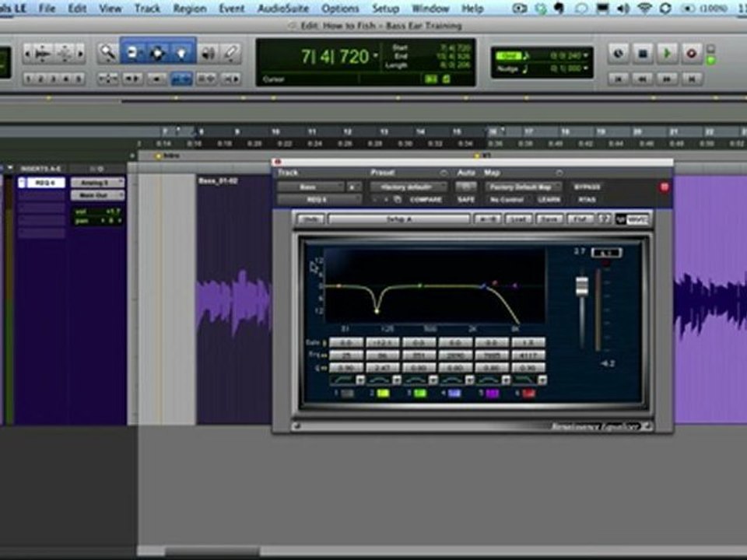Screen dimensions: 747x560
Task: Open the File menu
Action: tap(47, 8)
